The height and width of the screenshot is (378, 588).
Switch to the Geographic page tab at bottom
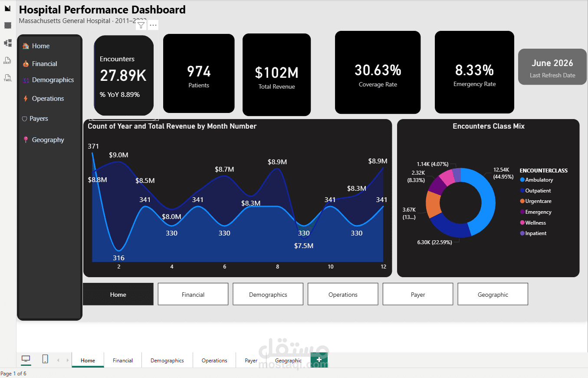[288, 360]
